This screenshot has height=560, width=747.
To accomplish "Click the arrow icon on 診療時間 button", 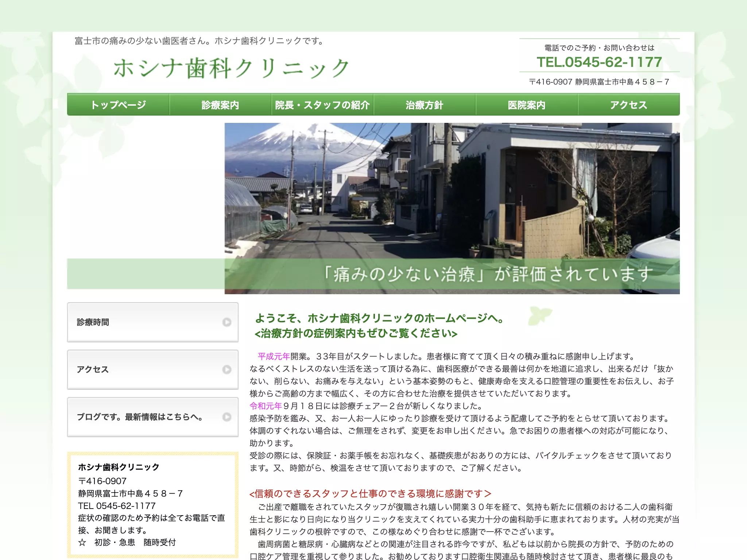I will [x=227, y=322].
